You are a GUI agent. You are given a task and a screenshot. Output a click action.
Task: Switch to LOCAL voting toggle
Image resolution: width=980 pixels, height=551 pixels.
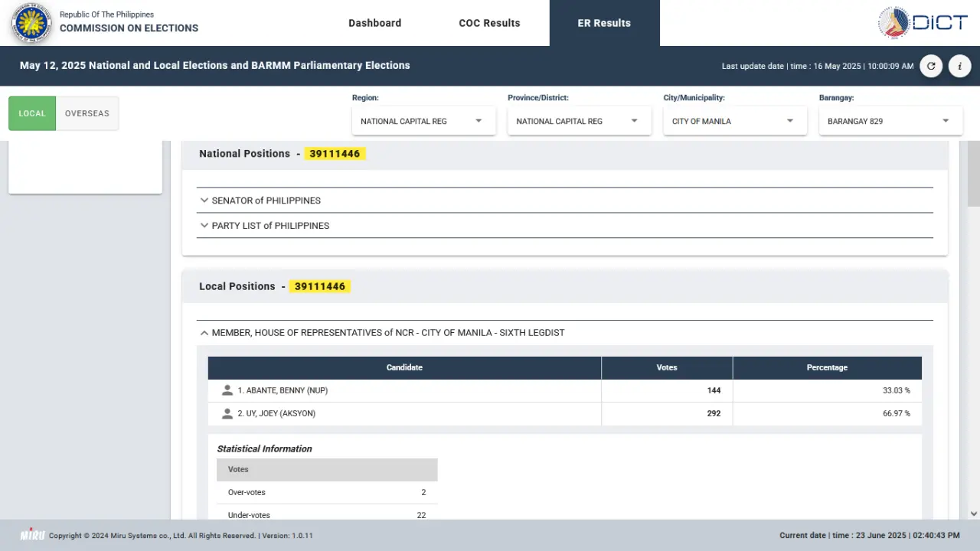(x=32, y=113)
